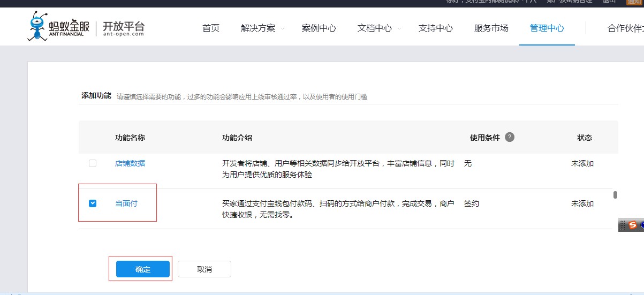
Task: Click the 开放平台 ant-open.com logo text
Action: point(123,28)
